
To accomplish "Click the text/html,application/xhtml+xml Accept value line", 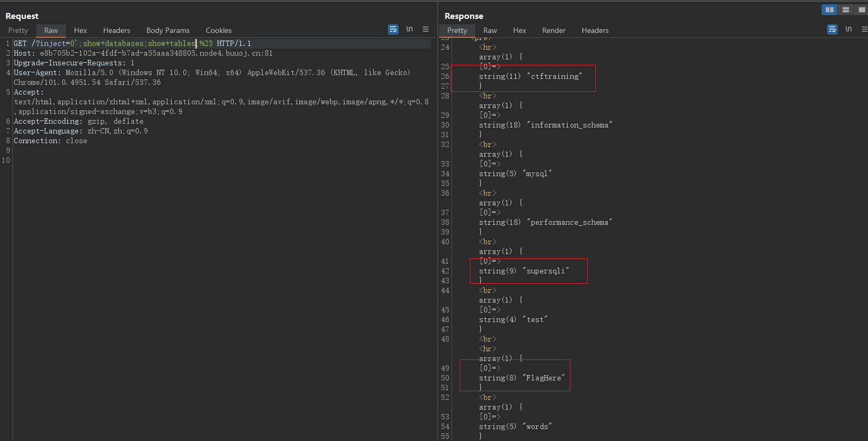I will (221, 102).
